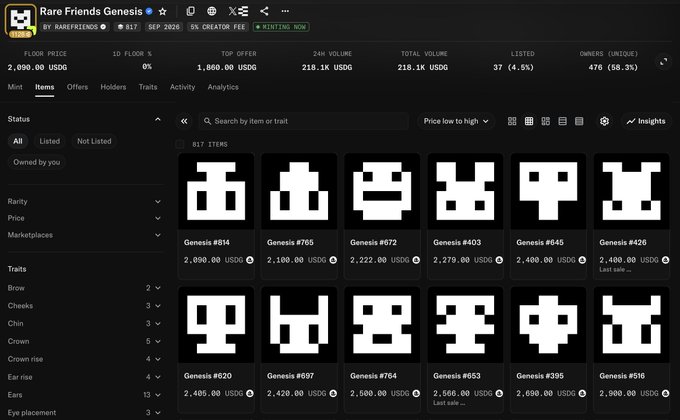
Task: Click the 817 item count tag
Action: 128,27
